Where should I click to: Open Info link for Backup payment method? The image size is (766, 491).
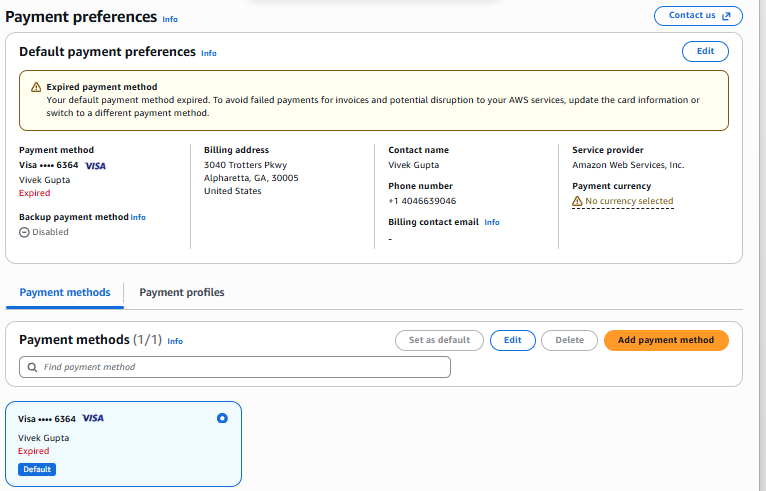(x=138, y=217)
